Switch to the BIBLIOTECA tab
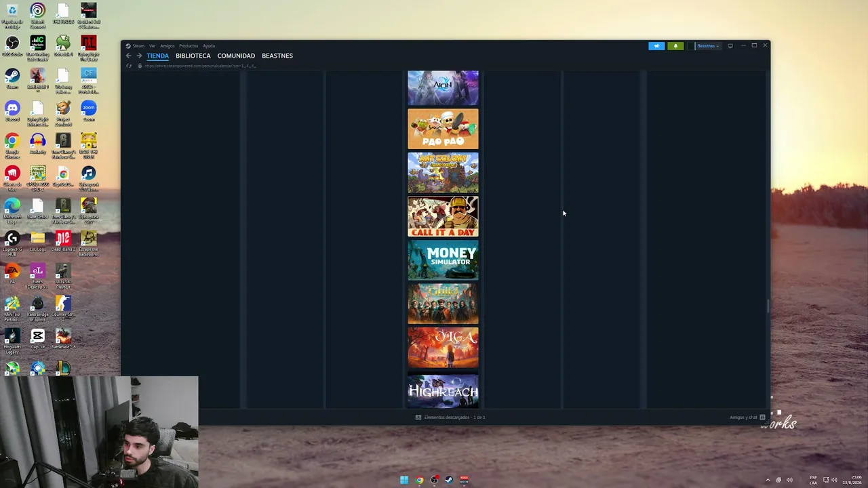Screen dimensions: 868x488 [x=193, y=56]
